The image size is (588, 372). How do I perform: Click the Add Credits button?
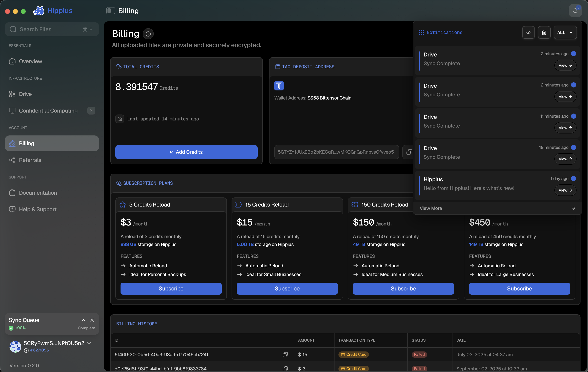186,152
